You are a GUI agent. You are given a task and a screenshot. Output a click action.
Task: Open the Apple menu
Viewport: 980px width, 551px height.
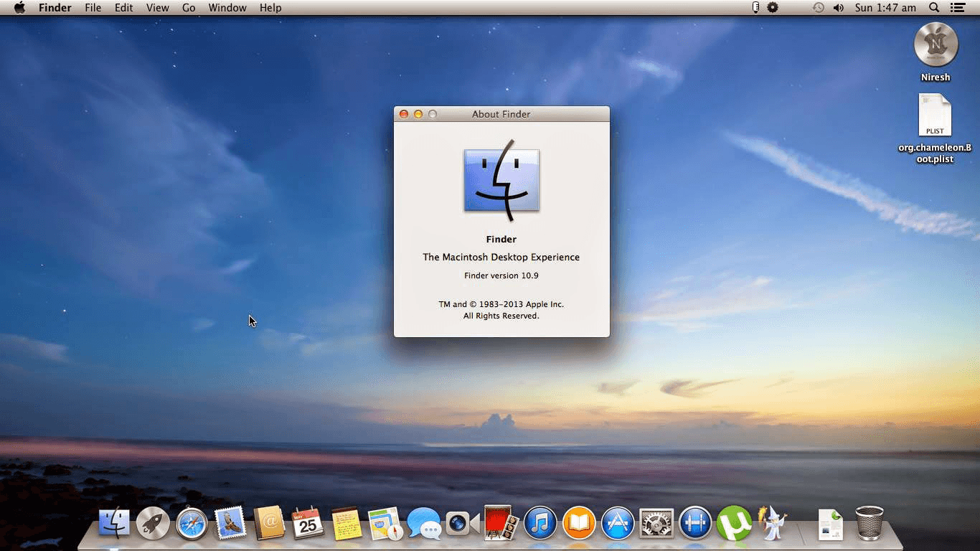[19, 8]
